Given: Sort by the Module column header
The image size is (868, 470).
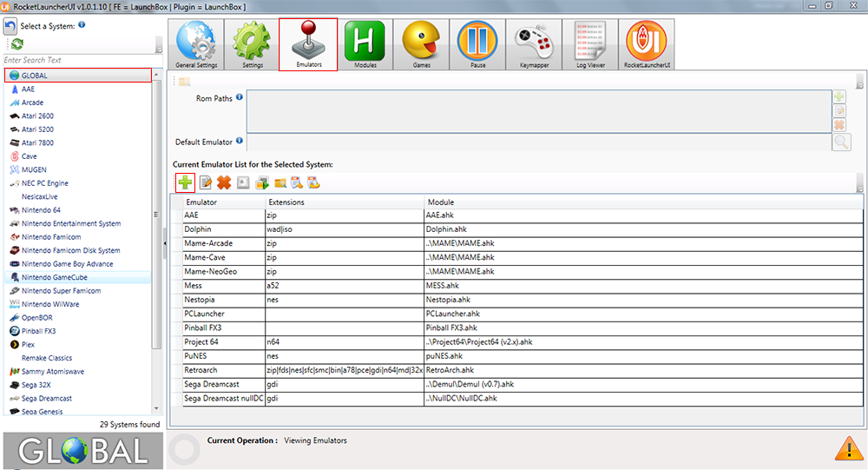Looking at the screenshot, I should (644, 202).
